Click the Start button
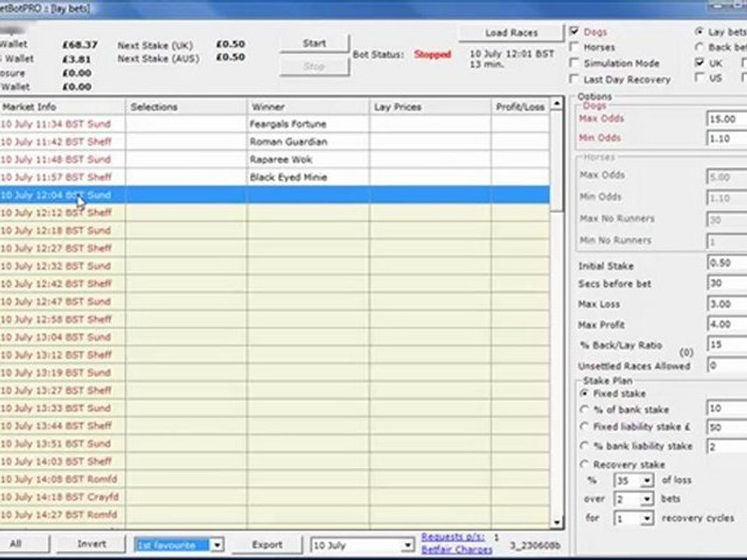The width and height of the screenshot is (747, 560). pos(314,44)
